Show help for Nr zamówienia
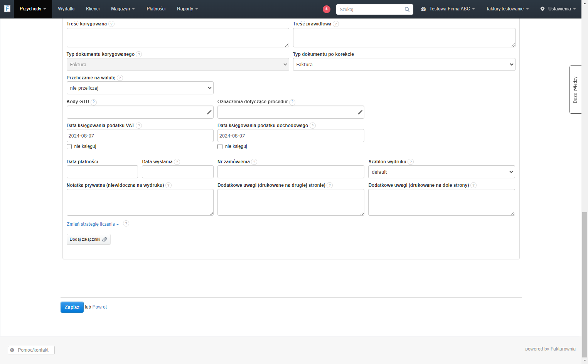The height and width of the screenshot is (364, 588). [x=254, y=162]
